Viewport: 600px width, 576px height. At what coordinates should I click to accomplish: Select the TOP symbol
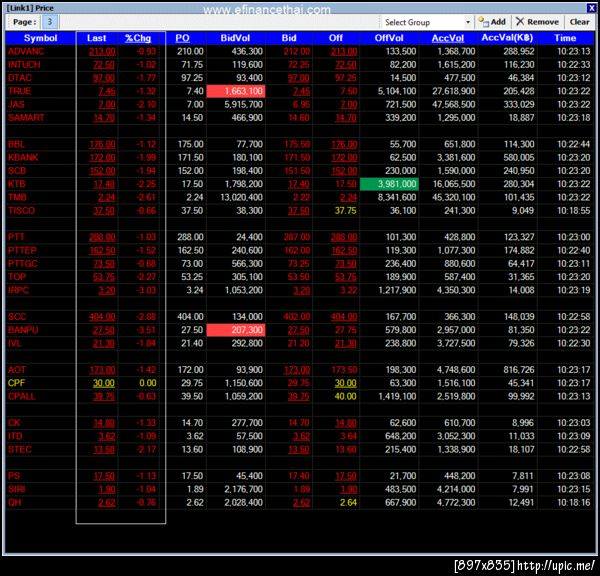[17, 277]
